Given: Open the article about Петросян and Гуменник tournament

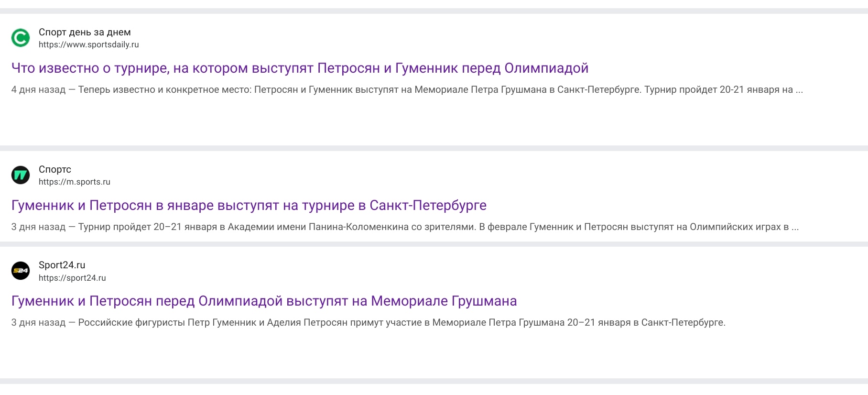Looking at the screenshot, I should click(x=300, y=68).
